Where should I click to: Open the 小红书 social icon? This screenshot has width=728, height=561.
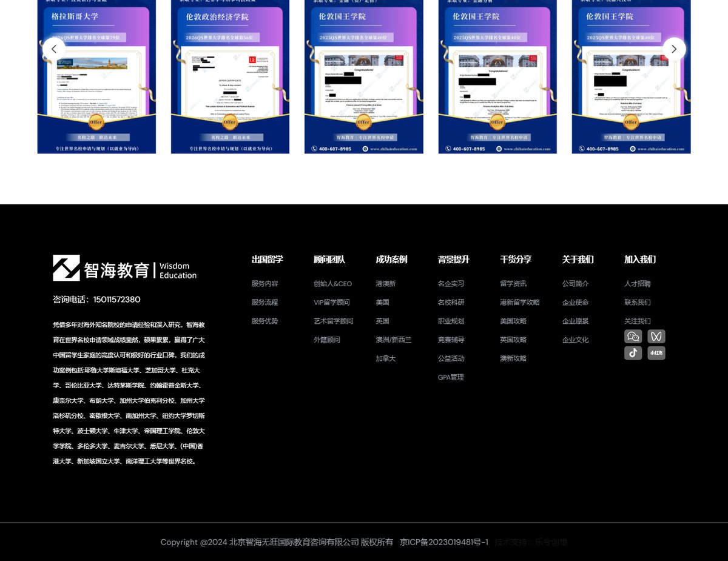pyautogui.click(x=656, y=353)
